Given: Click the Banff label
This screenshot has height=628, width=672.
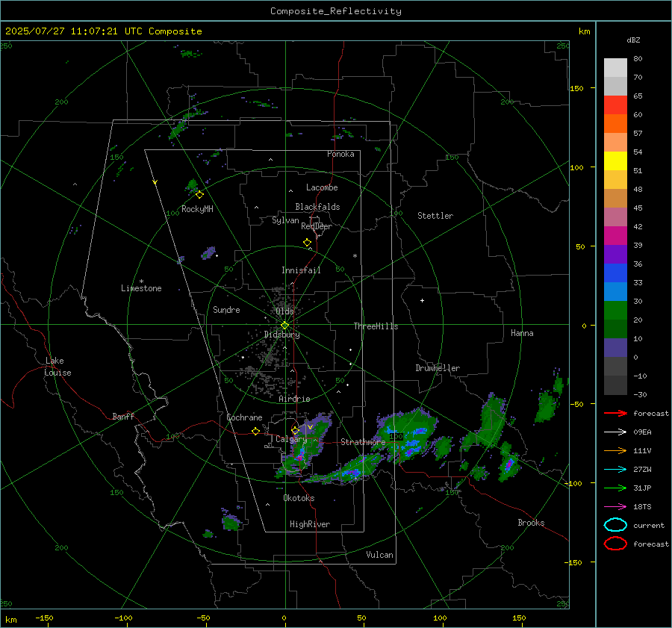Looking at the screenshot, I should tap(123, 416).
